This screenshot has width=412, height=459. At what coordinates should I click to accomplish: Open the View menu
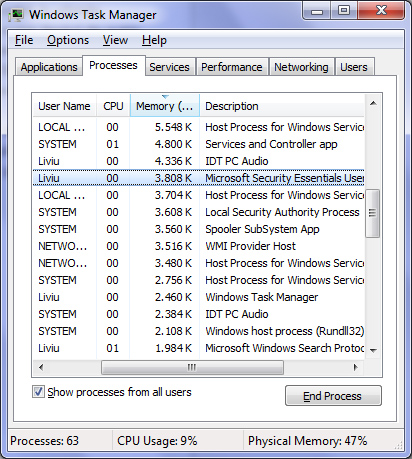115,40
